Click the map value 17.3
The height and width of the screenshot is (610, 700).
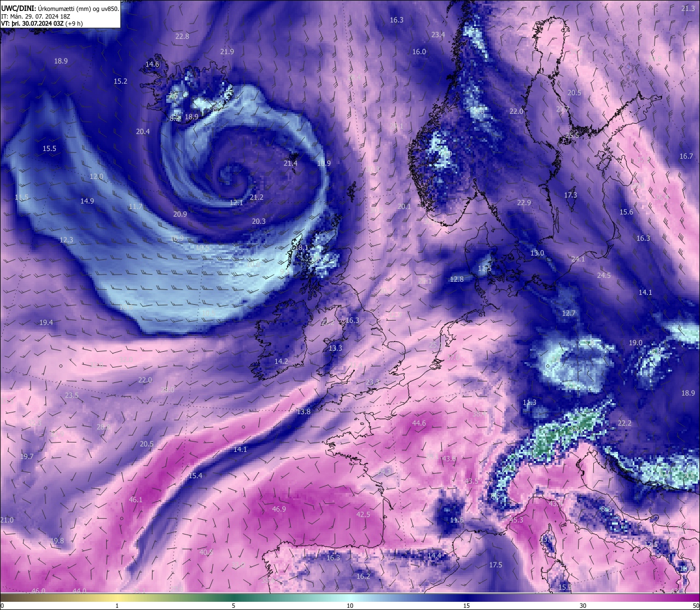(x=570, y=195)
